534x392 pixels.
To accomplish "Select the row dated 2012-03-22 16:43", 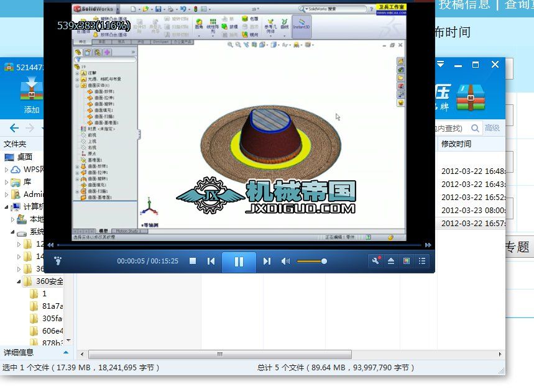I will (472, 184).
